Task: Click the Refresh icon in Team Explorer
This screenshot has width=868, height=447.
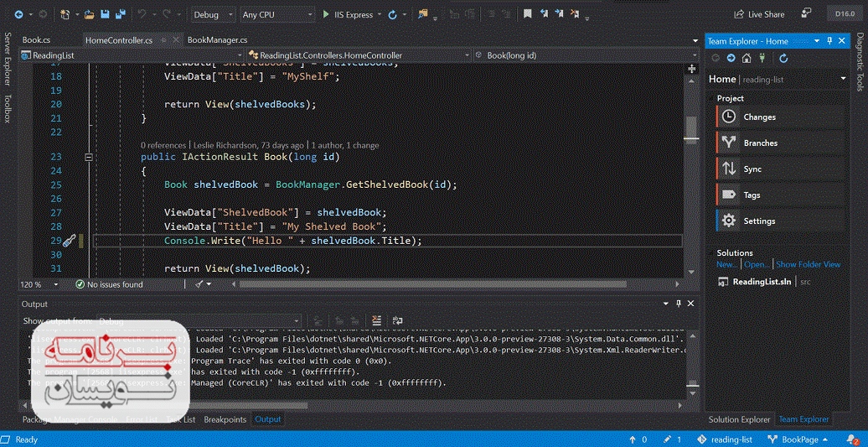Action: pos(783,58)
